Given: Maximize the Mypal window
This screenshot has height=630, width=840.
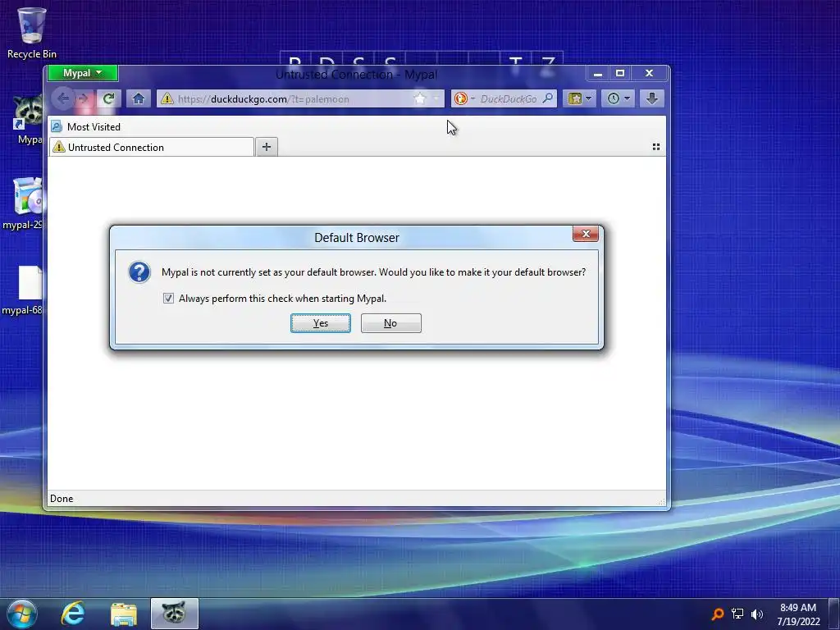Looking at the screenshot, I should tap(620, 73).
